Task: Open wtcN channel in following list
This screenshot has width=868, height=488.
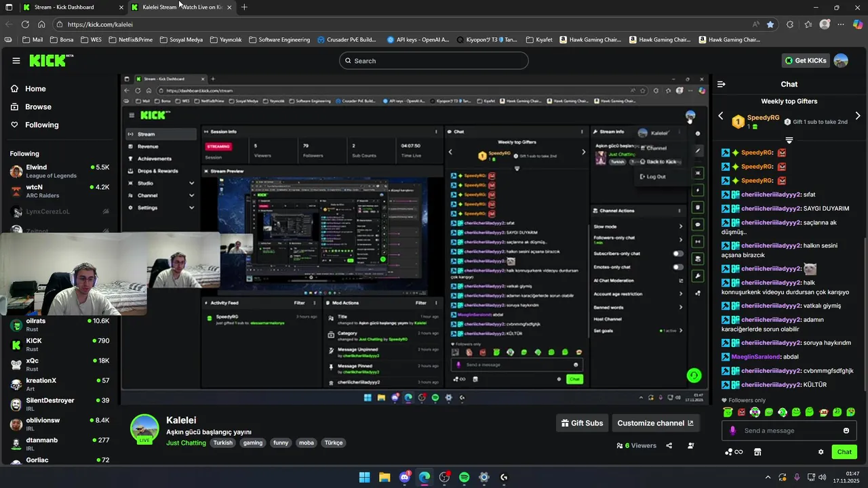Action: pyautogui.click(x=60, y=190)
